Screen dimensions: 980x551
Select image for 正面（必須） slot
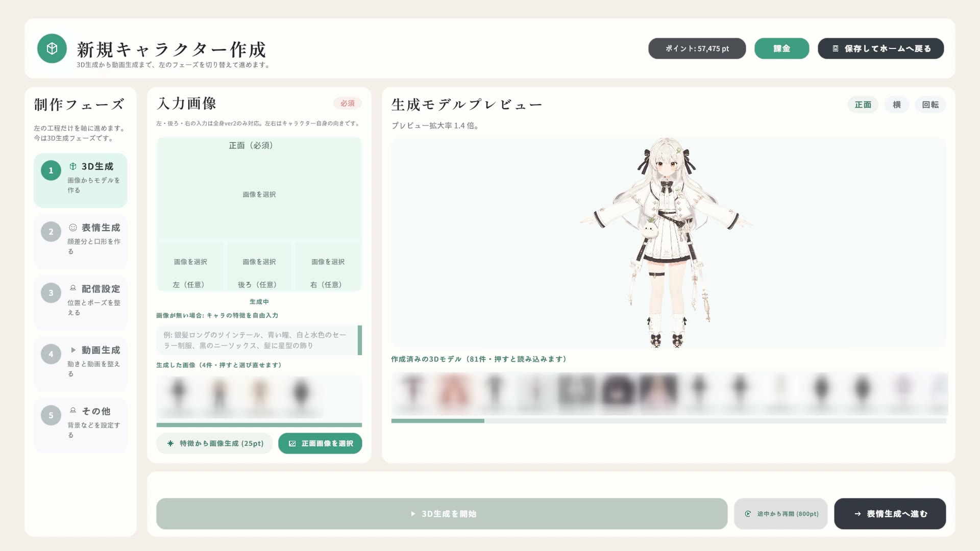259,188
